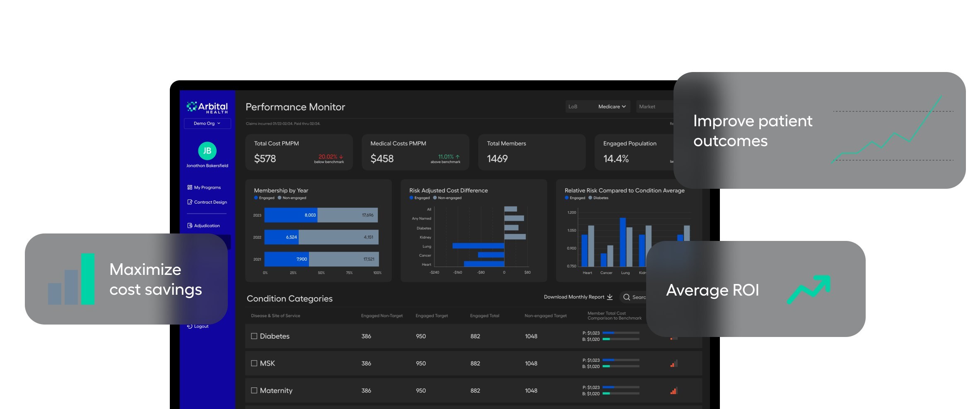Click the 2023 Engaged bar showing 8,003
980x409 pixels.
291,215
